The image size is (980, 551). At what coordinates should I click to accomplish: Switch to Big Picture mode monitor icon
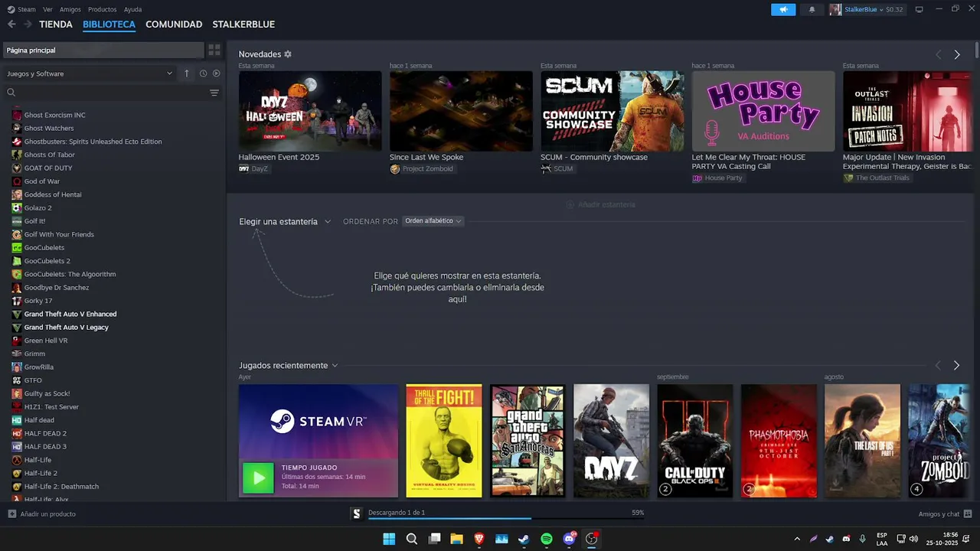[920, 9]
